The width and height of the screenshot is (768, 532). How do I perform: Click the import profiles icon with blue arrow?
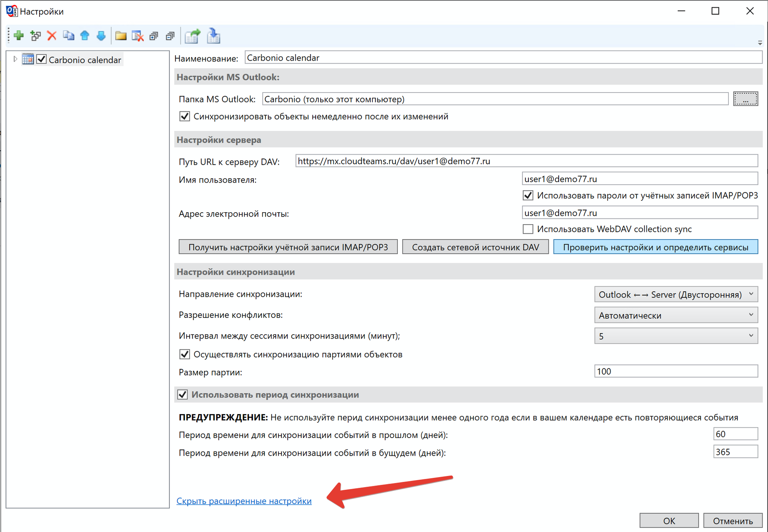[214, 36]
